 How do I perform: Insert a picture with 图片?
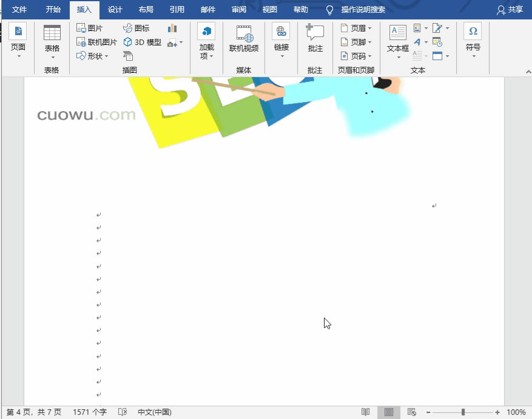89,28
